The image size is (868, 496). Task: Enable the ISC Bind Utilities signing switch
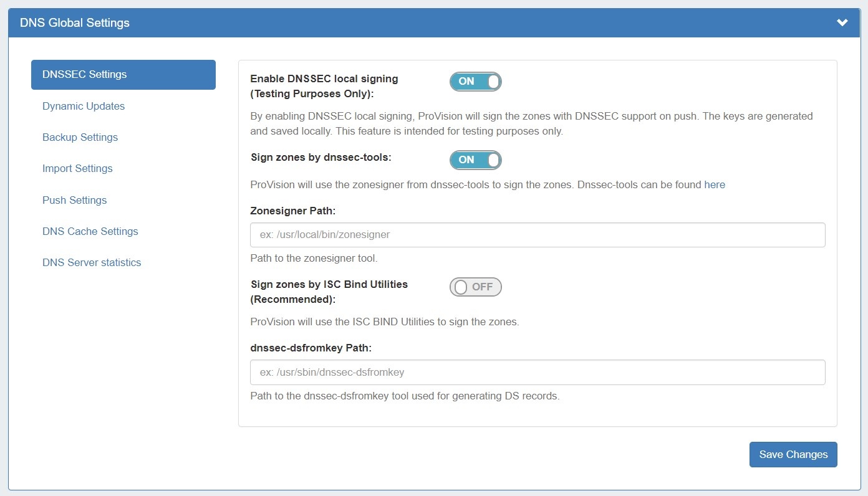pos(475,287)
